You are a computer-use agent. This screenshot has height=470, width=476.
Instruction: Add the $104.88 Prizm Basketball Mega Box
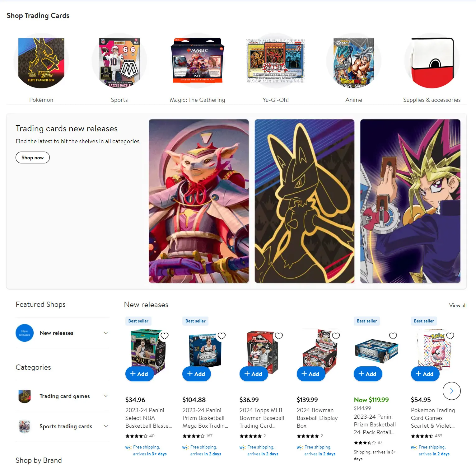point(197,374)
